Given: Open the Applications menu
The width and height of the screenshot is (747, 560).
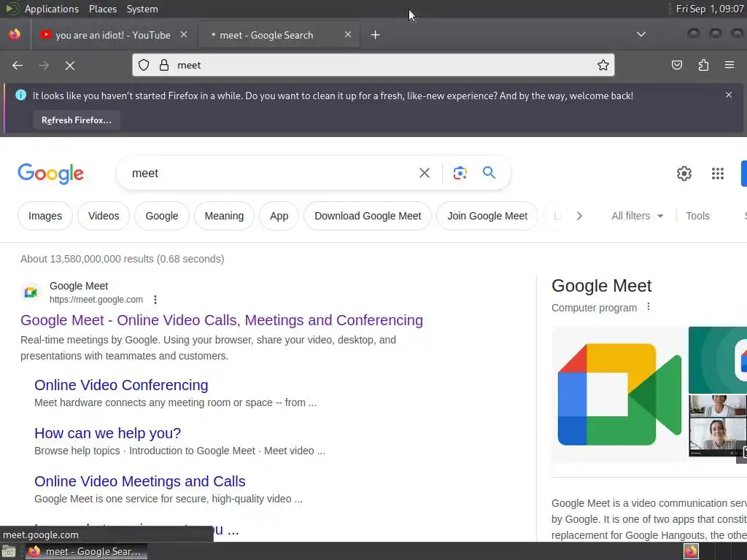Looking at the screenshot, I should pyautogui.click(x=52, y=9).
